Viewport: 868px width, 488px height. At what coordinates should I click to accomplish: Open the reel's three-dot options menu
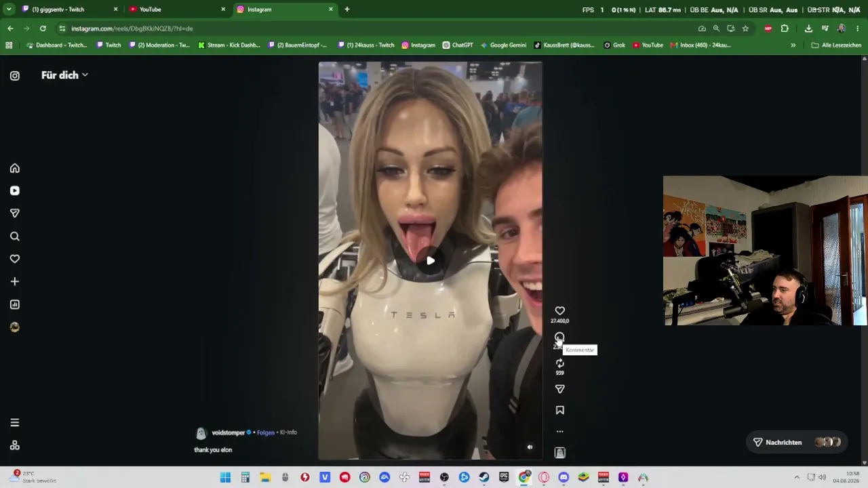[x=559, y=431]
